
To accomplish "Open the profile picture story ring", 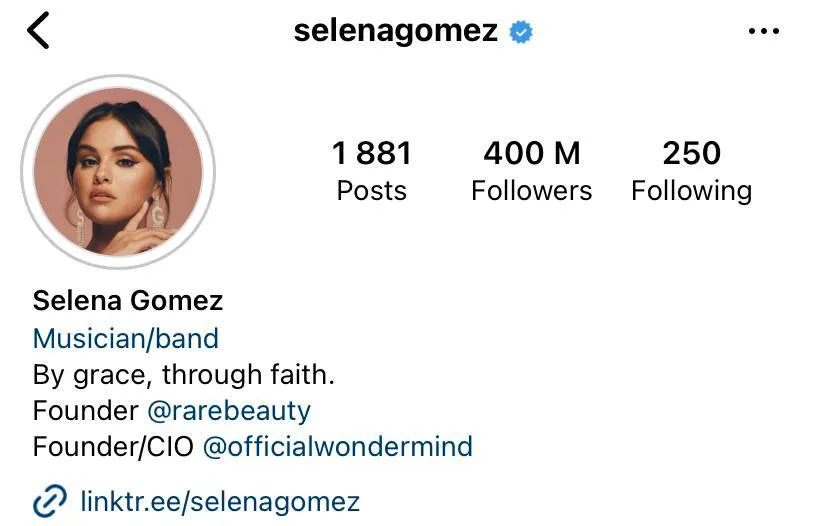I will tap(118, 172).
